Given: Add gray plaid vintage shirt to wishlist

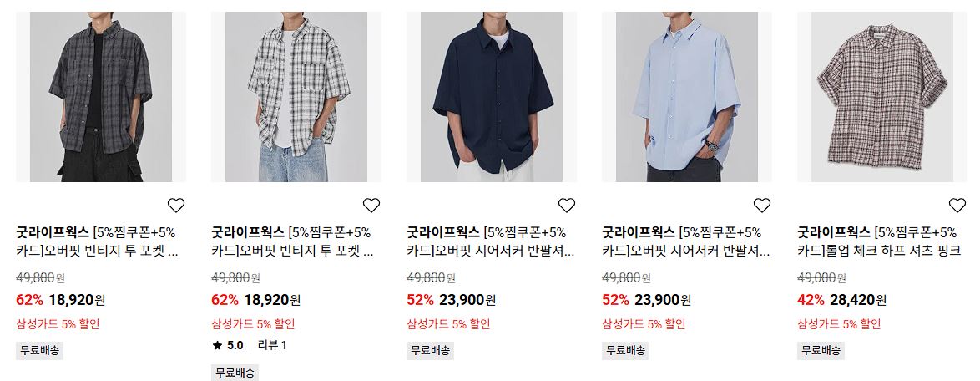Looking at the screenshot, I should tap(176, 206).
